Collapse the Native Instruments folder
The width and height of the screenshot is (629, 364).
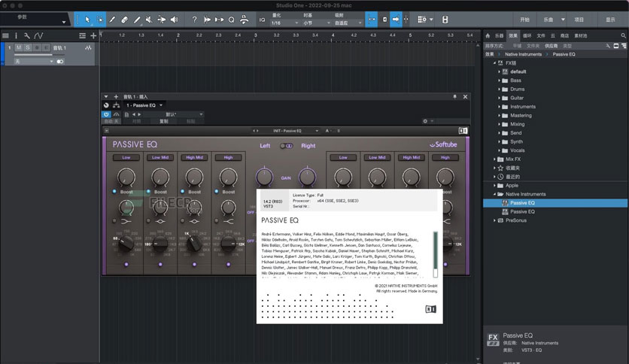(x=494, y=194)
